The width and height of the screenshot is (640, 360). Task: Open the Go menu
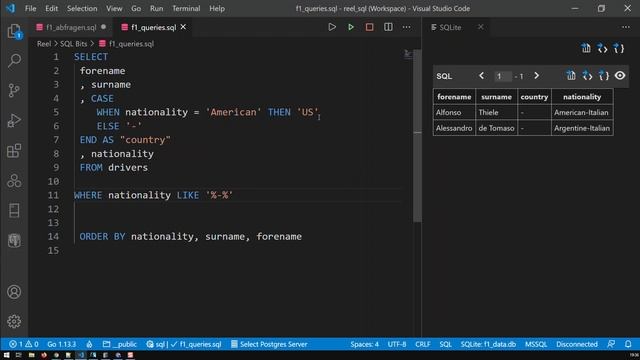pos(136,8)
